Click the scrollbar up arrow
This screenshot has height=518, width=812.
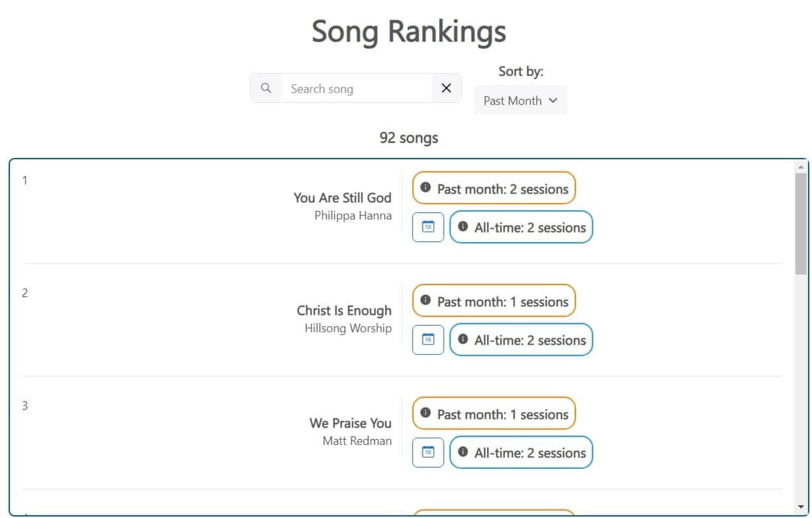click(801, 167)
